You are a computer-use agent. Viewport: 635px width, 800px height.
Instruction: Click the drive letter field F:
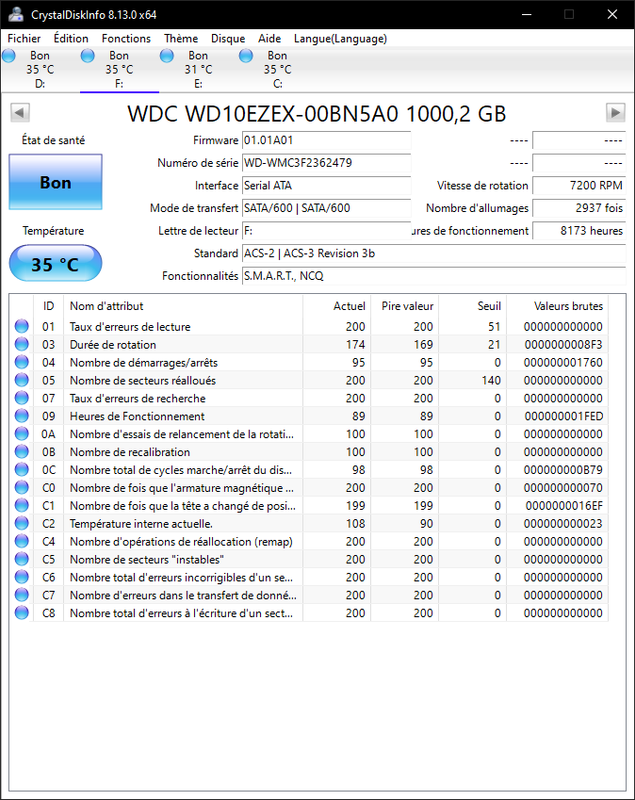(x=326, y=231)
